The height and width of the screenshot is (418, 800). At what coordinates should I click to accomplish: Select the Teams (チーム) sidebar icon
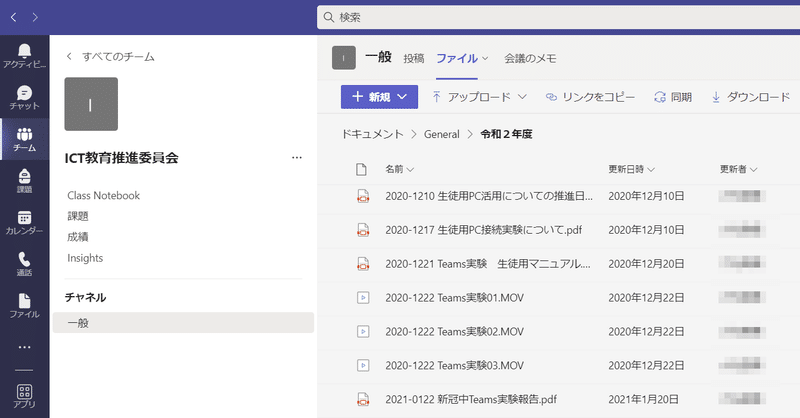click(24, 139)
